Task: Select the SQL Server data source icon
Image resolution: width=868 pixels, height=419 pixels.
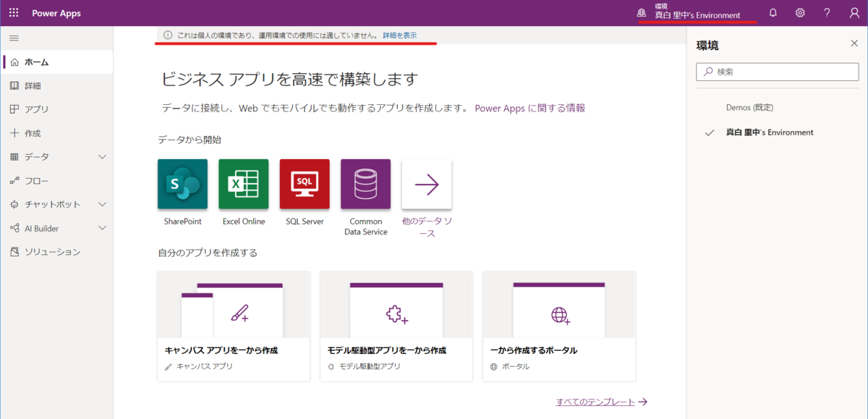Action: coord(304,184)
